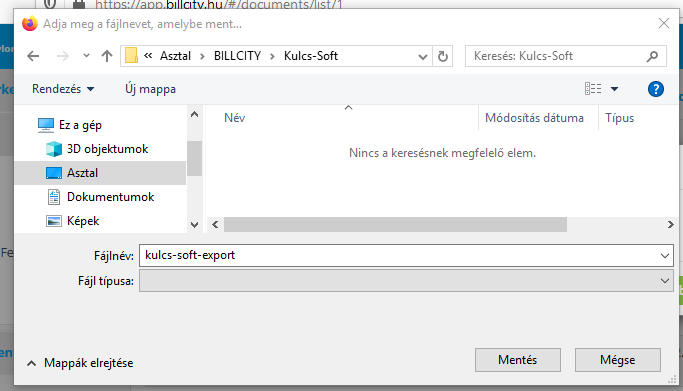Click the path overflow double chevron
This screenshot has height=391, width=683.
(x=148, y=56)
